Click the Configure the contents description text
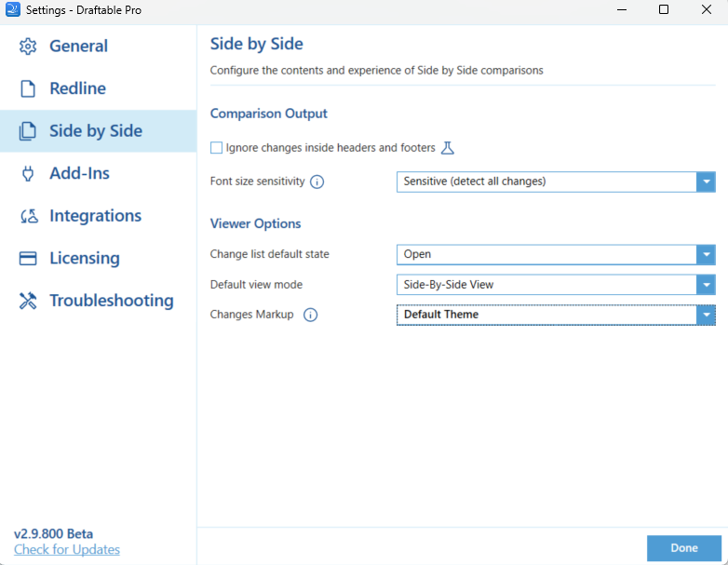 click(376, 71)
